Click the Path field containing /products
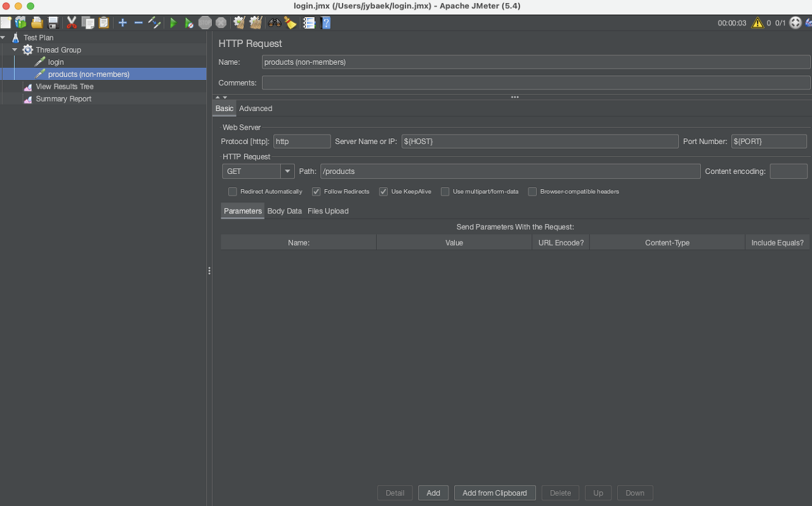 click(x=511, y=171)
